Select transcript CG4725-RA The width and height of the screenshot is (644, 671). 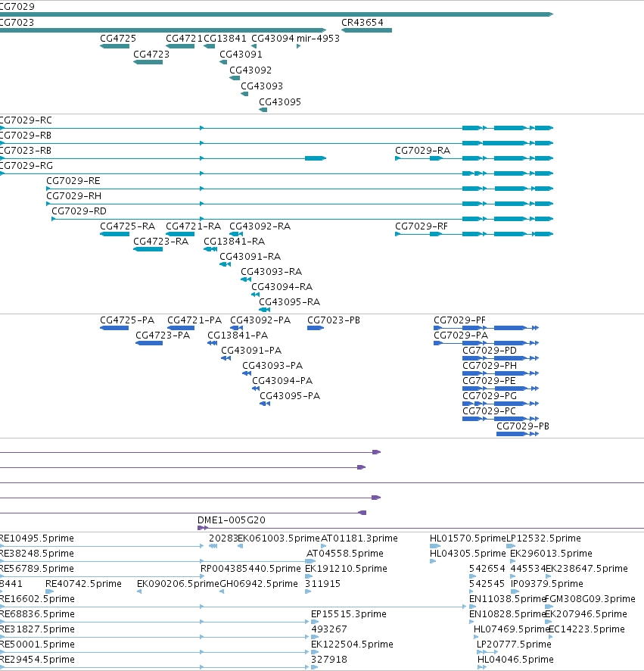coord(114,234)
